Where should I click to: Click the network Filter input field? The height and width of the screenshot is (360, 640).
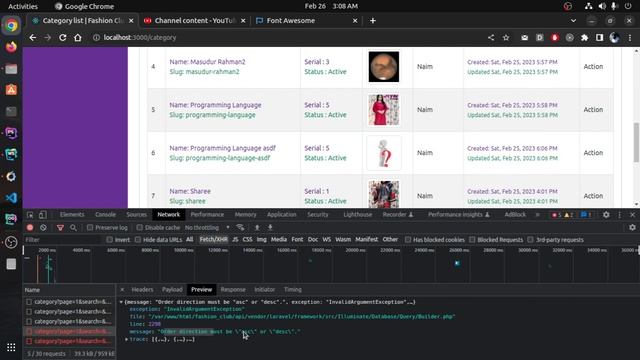coord(62,240)
